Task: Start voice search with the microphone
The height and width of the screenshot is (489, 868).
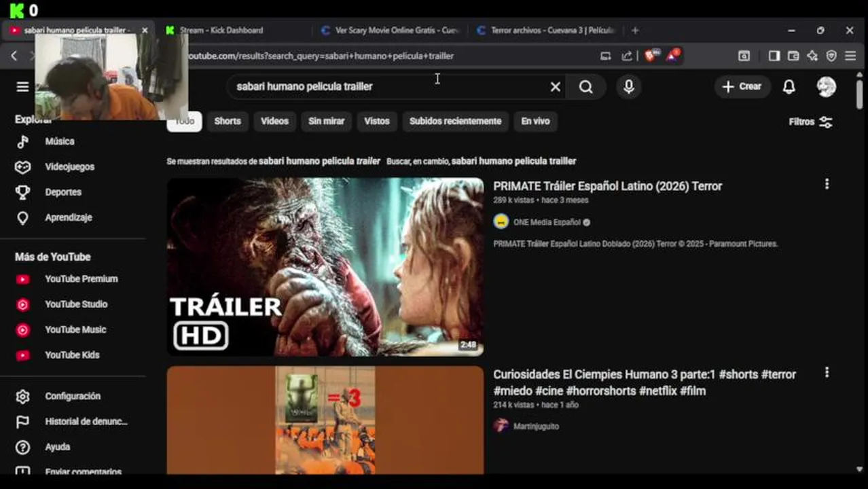Action: [628, 86]
